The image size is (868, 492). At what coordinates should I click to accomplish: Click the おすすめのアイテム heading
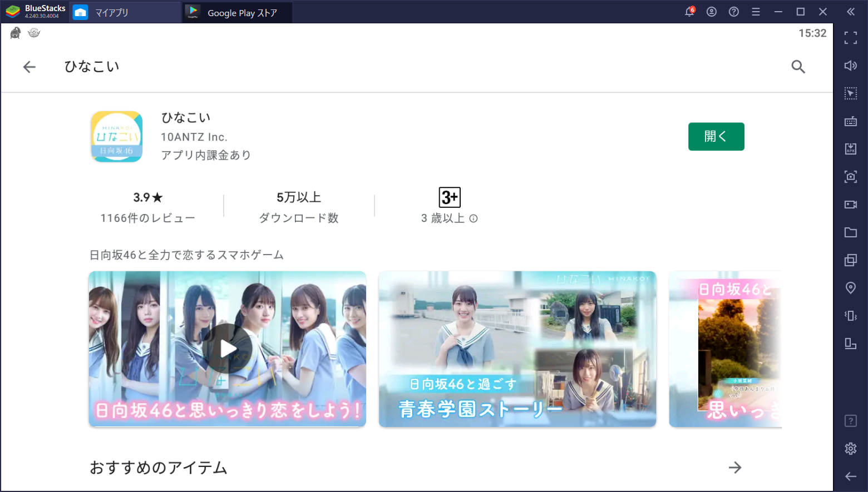click(x=159, y=468)
